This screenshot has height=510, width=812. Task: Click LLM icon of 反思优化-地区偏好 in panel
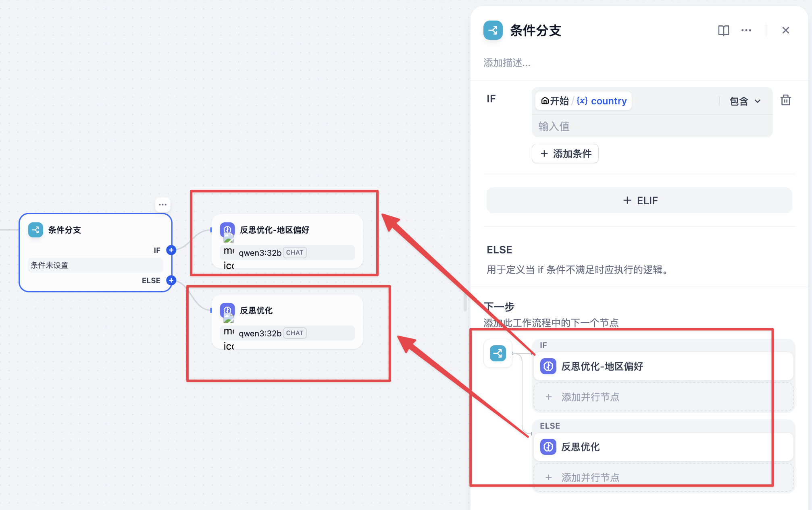(x=548, y=366)
